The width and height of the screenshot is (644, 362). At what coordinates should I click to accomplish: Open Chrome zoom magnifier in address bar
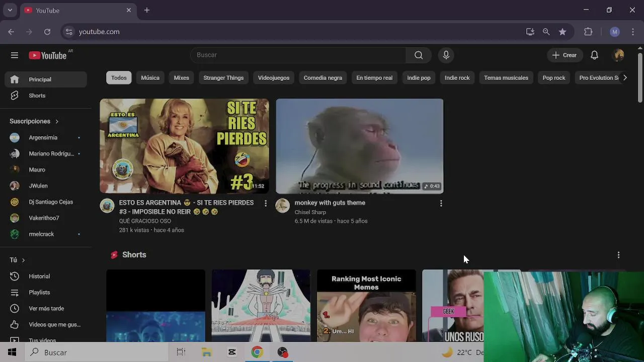tap(546, 32)
